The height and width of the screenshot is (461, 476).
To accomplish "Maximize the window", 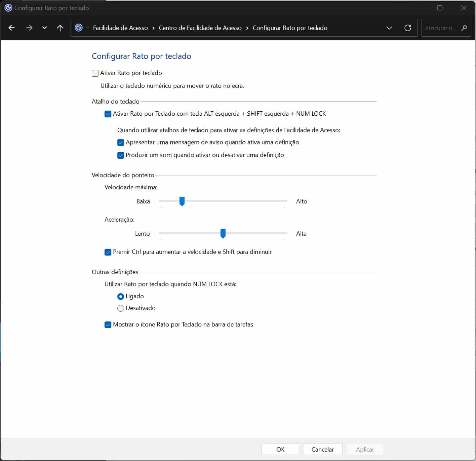I will [440, 8].
